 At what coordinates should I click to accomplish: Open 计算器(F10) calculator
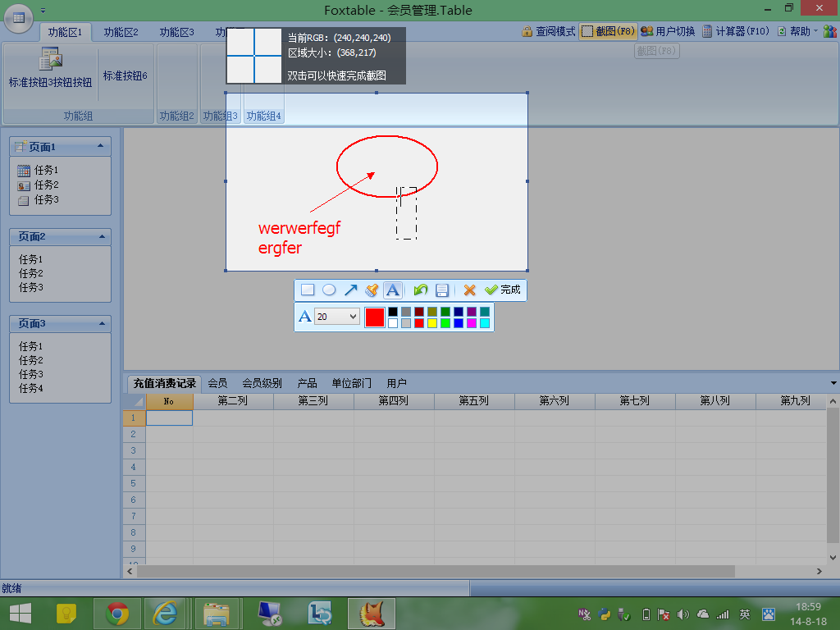pos(736,32)
